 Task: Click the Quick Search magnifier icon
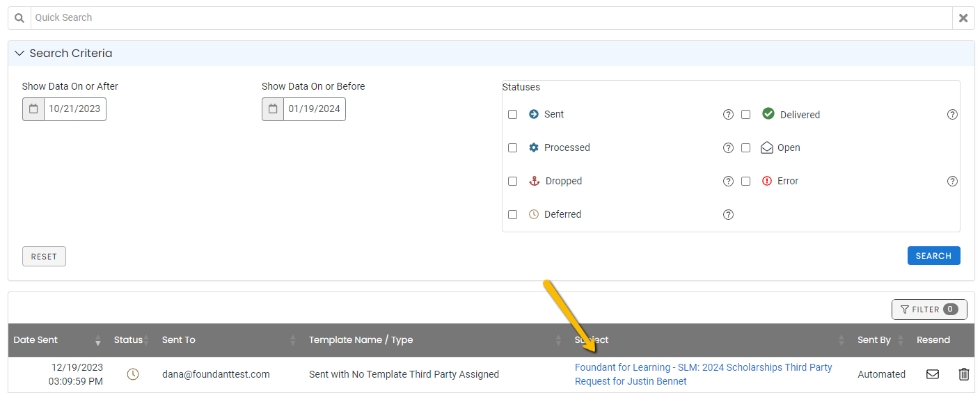click(19, 18)
